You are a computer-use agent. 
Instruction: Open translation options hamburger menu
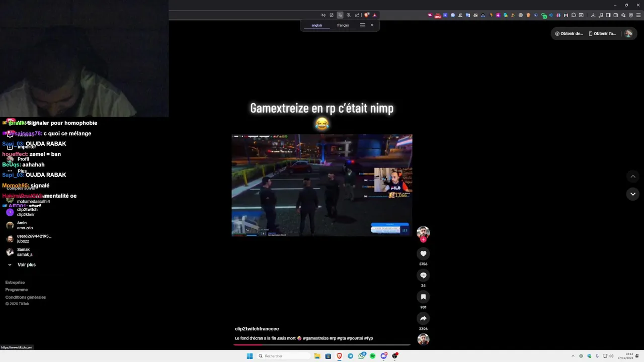(x=362, y=25)
